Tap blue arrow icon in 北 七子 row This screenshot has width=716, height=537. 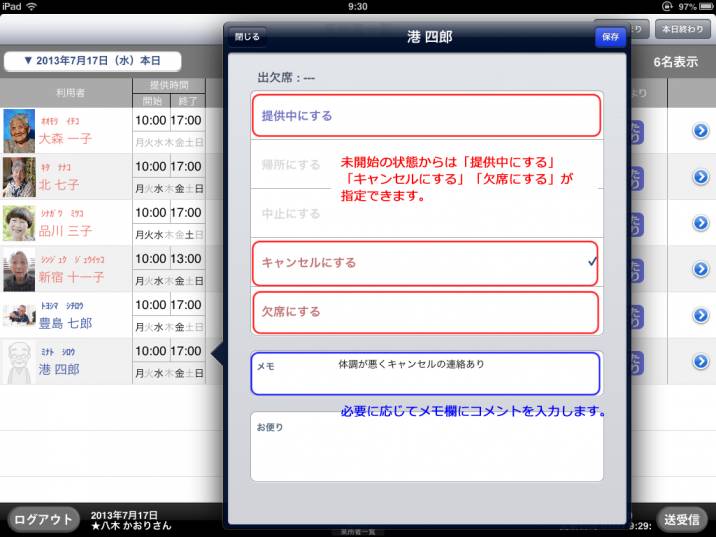coord(701,177)
